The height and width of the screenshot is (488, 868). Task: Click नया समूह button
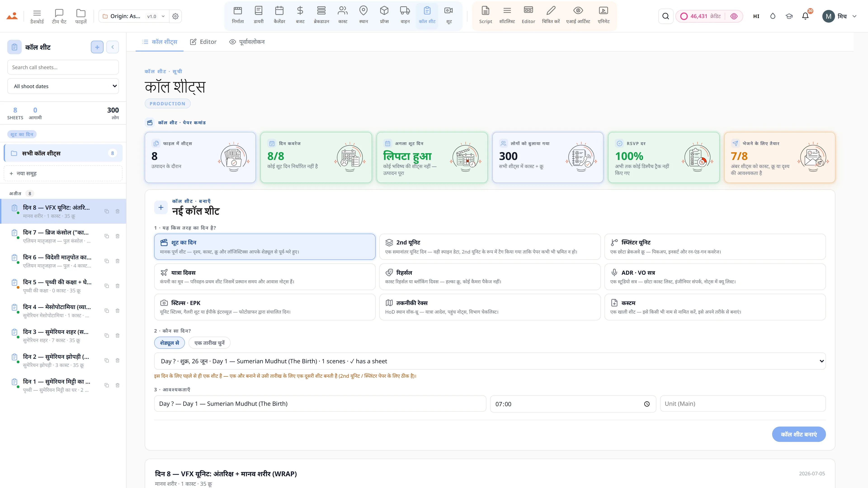tap(63, 174)
